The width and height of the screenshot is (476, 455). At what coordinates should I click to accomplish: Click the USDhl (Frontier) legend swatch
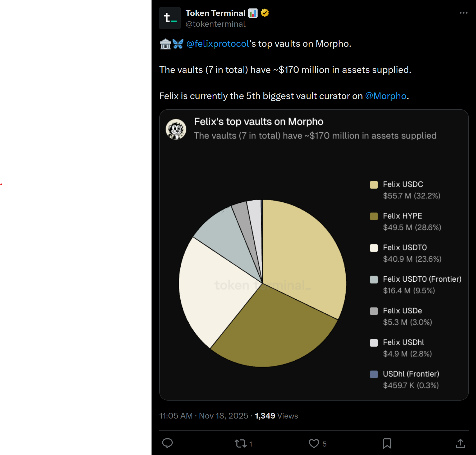click(x=374, y=374)
